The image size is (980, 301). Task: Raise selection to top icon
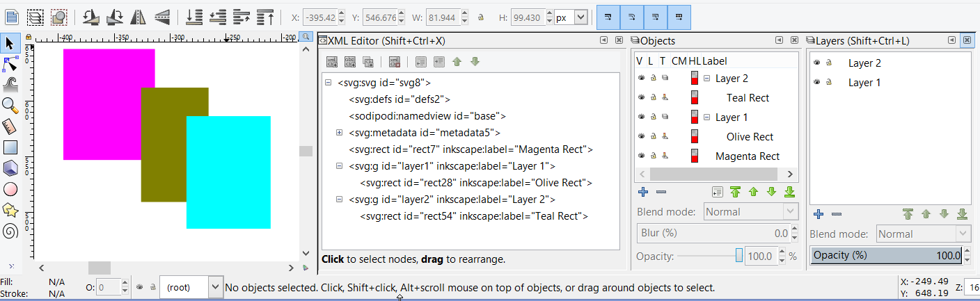pyautogui.click(x=265, y=16)
